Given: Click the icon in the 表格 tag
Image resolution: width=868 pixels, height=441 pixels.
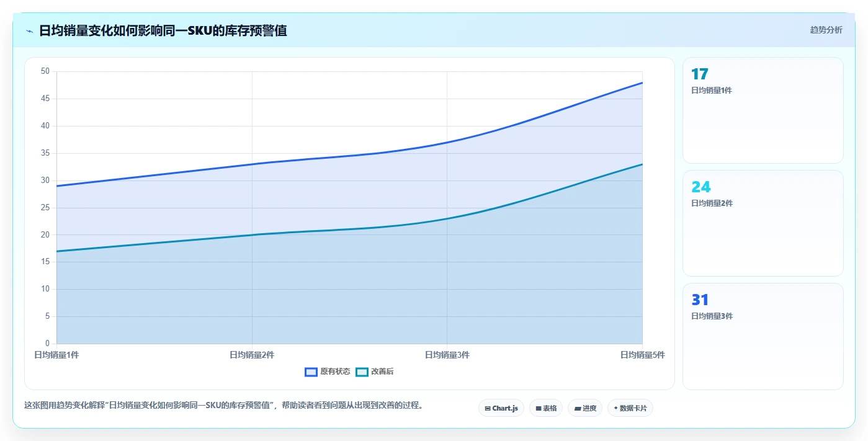Looking at the screenshot, I should click(x=539, y=408).
